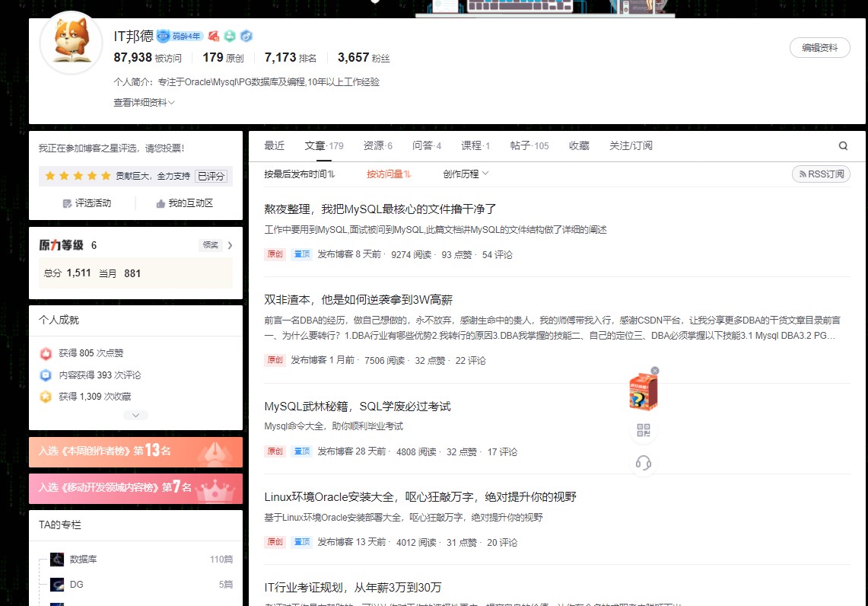Click the headset customer service icon
Image resolution: width=868 pixels, height=606 pixels.
(644, 463)
